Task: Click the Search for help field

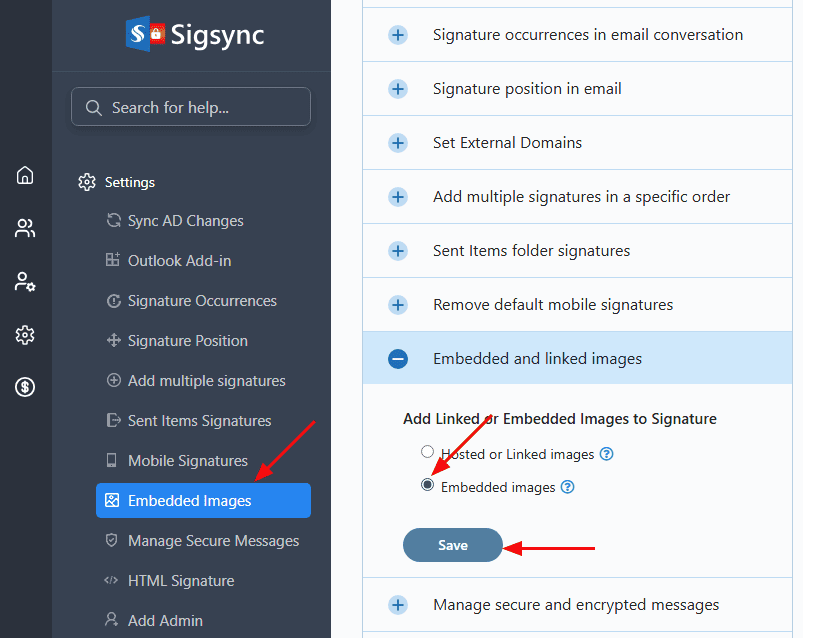Action: click(191, 107)
